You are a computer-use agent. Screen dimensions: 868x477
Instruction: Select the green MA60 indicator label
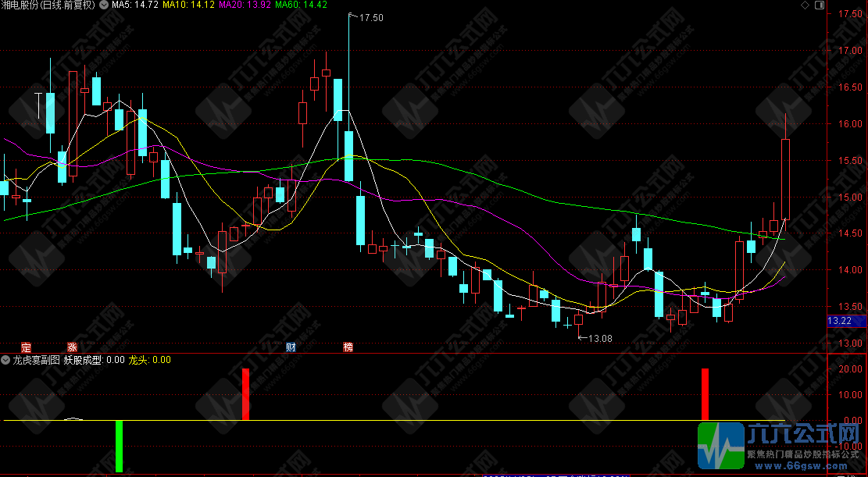coord(301,5)
